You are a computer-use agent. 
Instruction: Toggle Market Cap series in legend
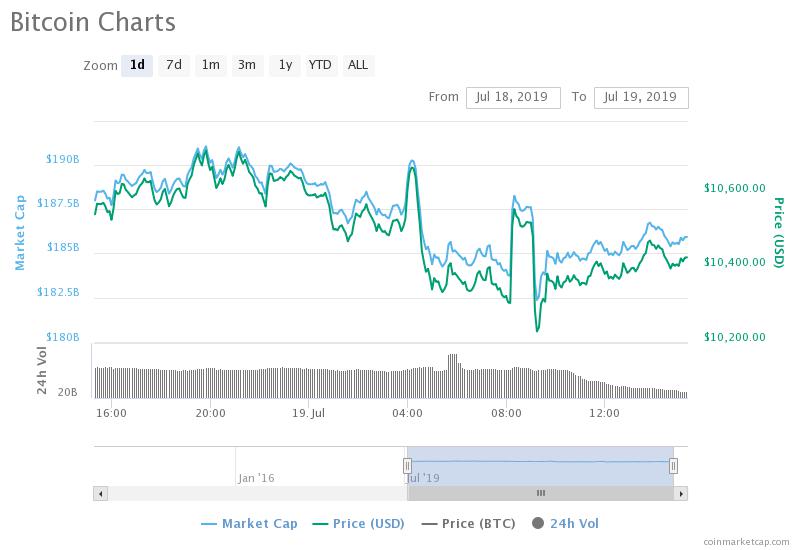[251, 523]
